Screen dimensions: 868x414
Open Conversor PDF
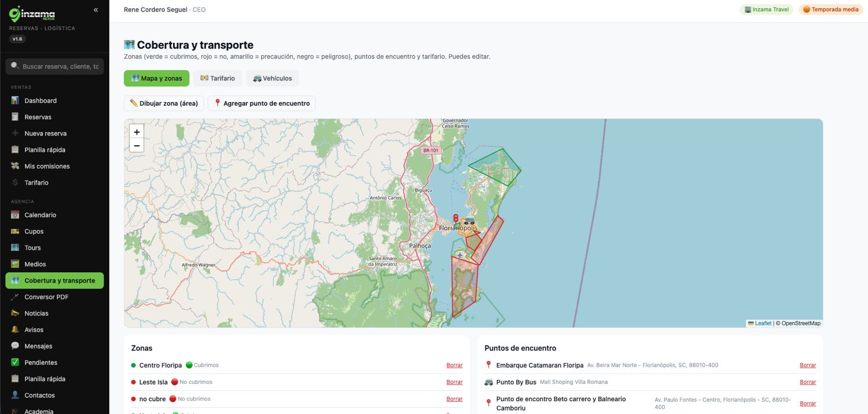click(54, 297)
